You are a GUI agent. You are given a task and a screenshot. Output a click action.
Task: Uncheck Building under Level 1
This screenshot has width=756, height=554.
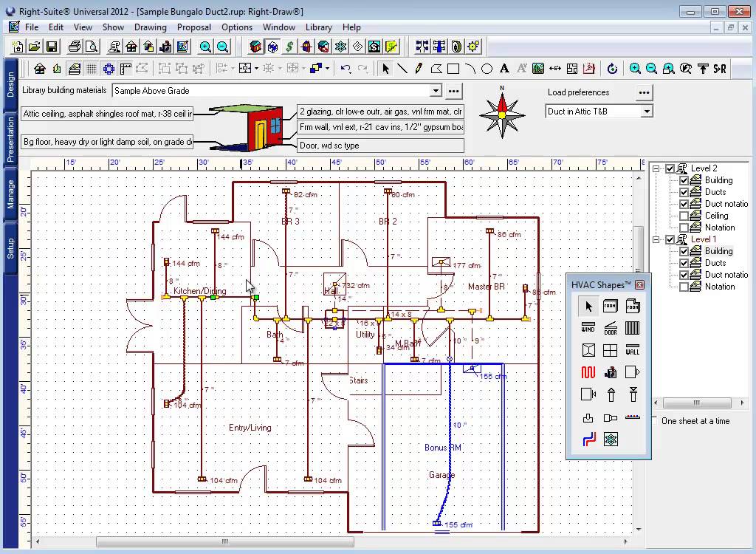tap(684, 251)
